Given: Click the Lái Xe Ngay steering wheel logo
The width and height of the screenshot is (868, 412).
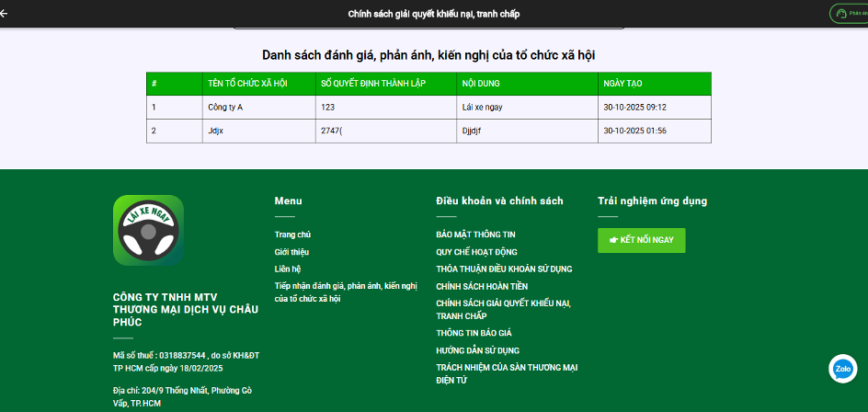Looking at the screenshot, I should pyautogui.click(x=148, y=230).
